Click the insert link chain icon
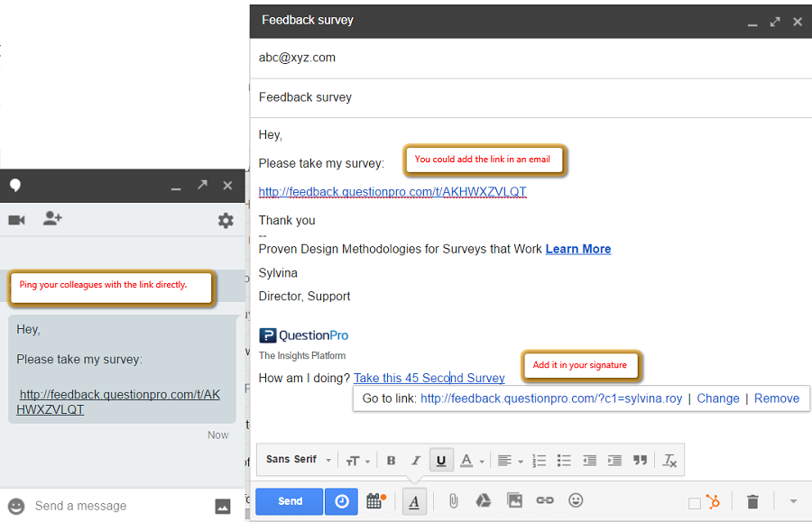Image resolution: width=812 pixels, height=522 pixels. pyautogui.click(x=545, y=501)
